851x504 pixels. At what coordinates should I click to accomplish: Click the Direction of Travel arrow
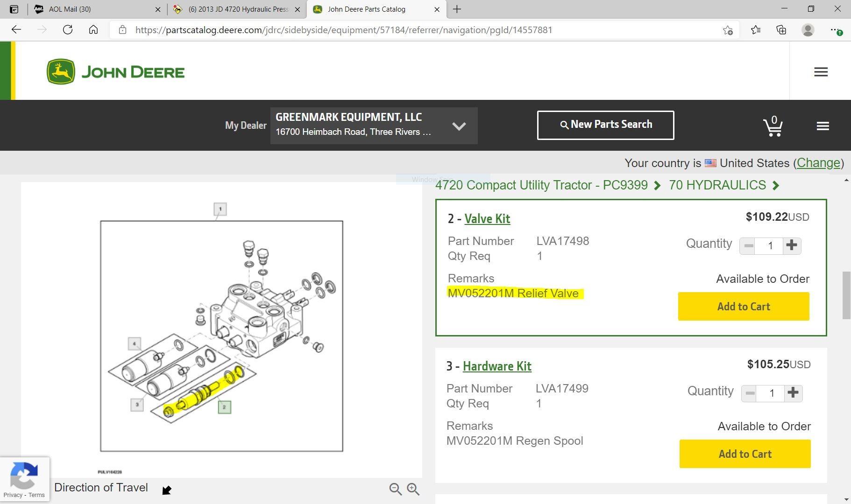tap(166, 490)
